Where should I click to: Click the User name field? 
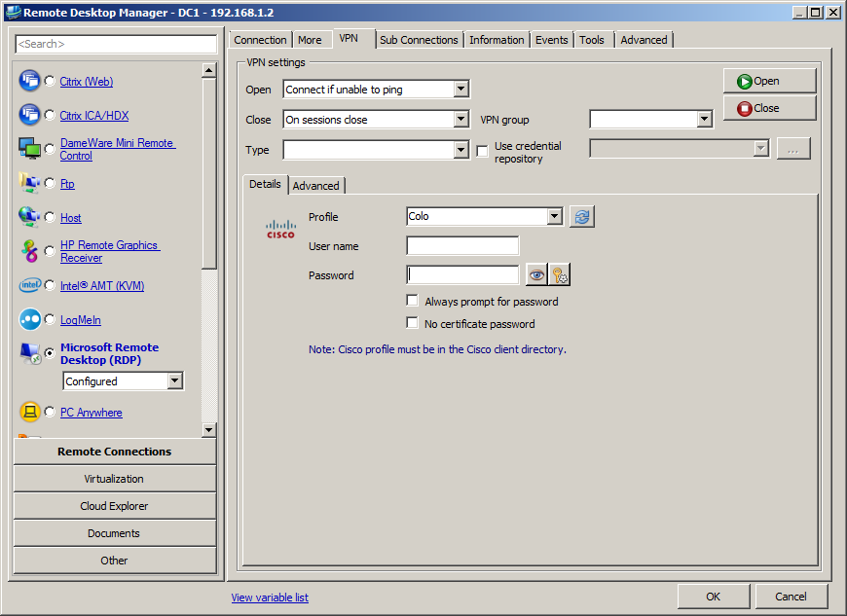pos(462,245)
